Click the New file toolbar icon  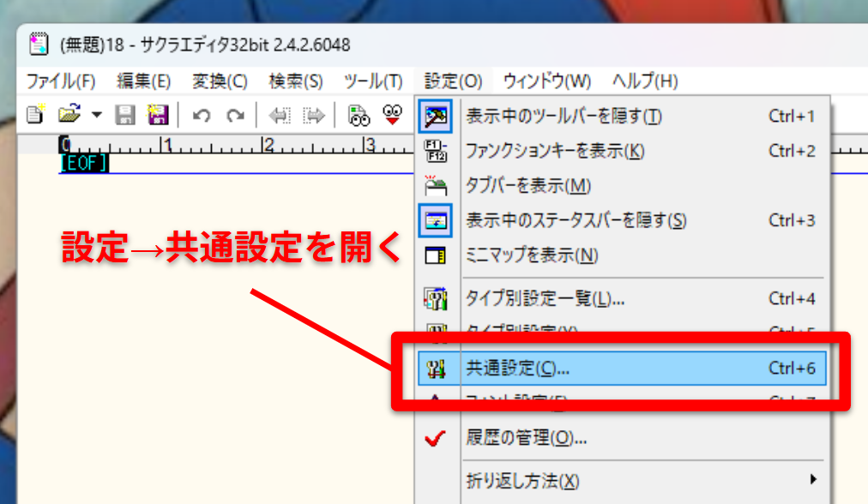pos(35,115)
